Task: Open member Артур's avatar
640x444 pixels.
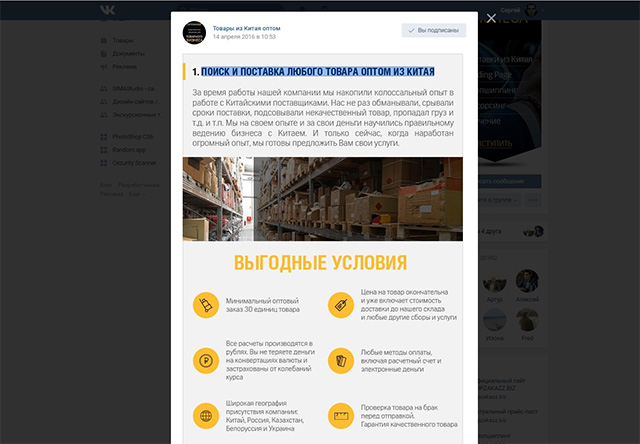Action: tap(494, 281)
